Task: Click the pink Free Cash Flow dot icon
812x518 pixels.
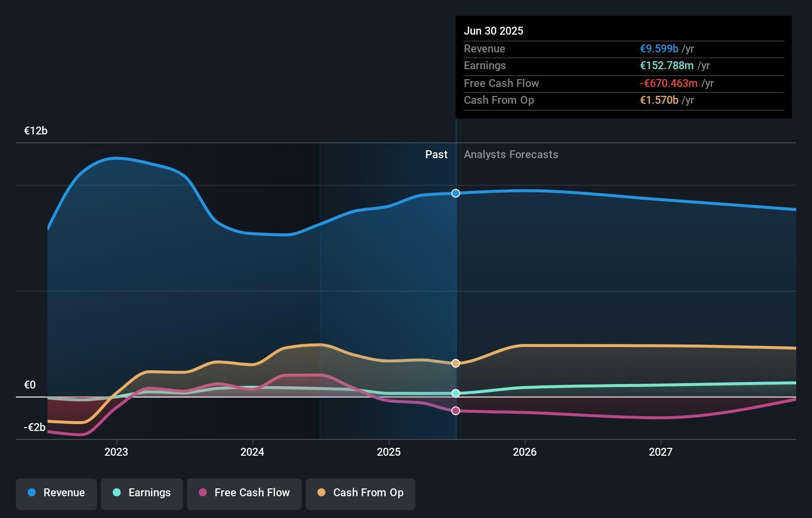Action: 202,493
